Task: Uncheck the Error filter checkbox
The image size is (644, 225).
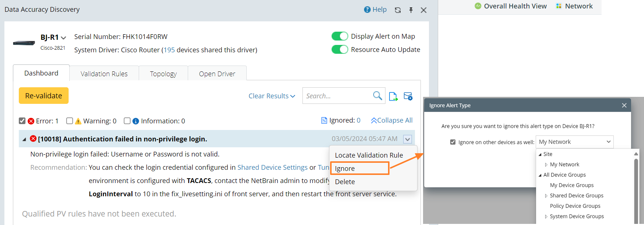Action: tap(22, 121)
